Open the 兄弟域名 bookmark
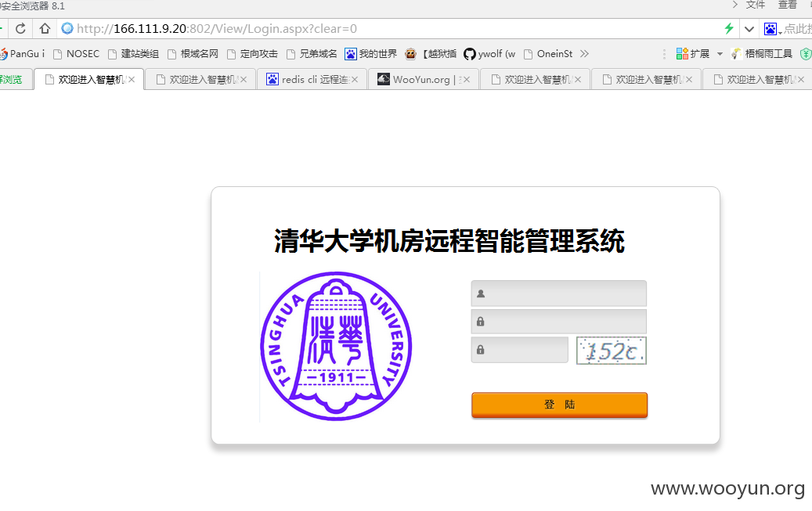The image size is (812, 511). [x=312, y=54]
